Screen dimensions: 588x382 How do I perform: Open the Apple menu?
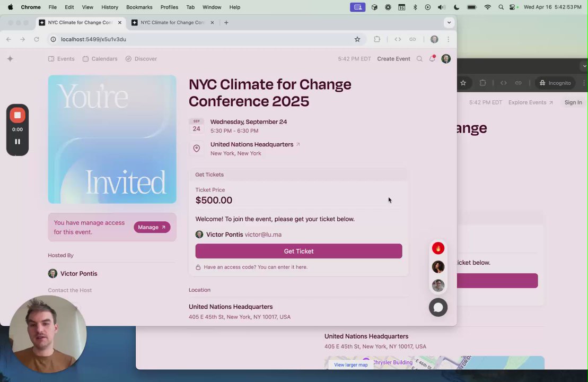coord(10,7)
